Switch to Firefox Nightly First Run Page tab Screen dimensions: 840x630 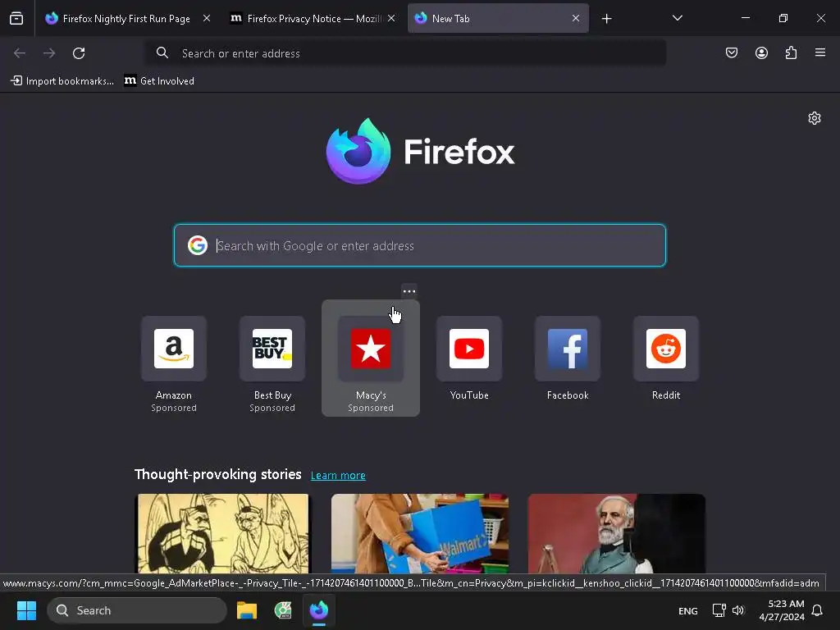point(126,18)
